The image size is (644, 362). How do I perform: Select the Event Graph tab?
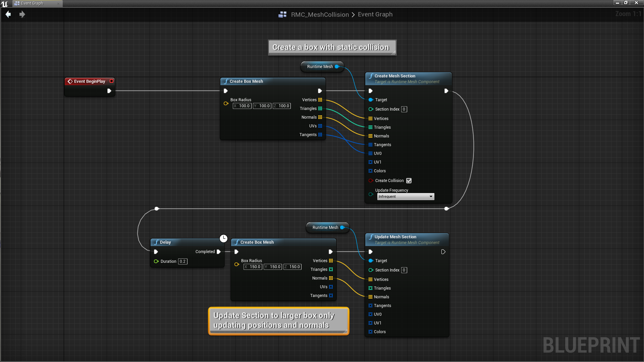(x=32, y=3)
